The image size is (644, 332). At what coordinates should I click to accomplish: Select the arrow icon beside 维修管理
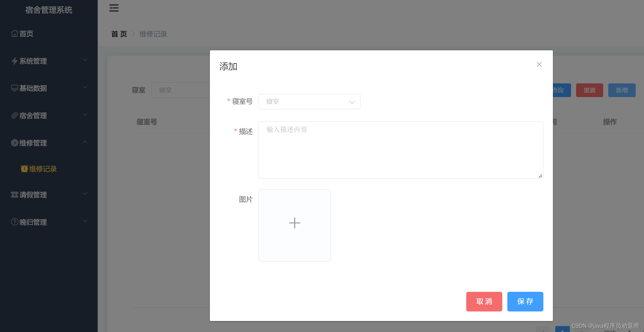[15, 143]
